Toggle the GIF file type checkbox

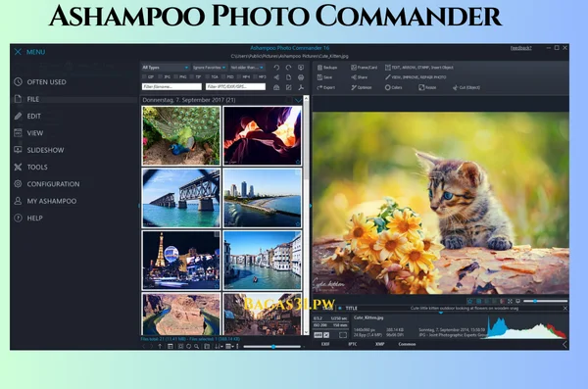coord(145,76)
